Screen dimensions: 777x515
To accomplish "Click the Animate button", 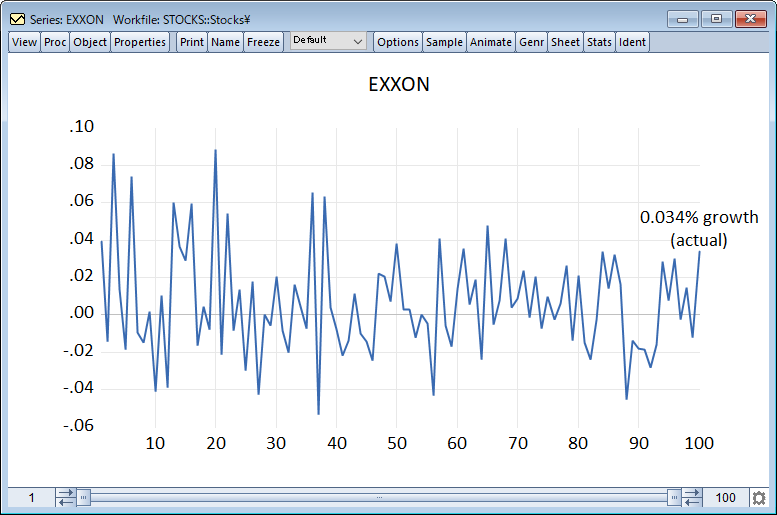I will 491,42.
